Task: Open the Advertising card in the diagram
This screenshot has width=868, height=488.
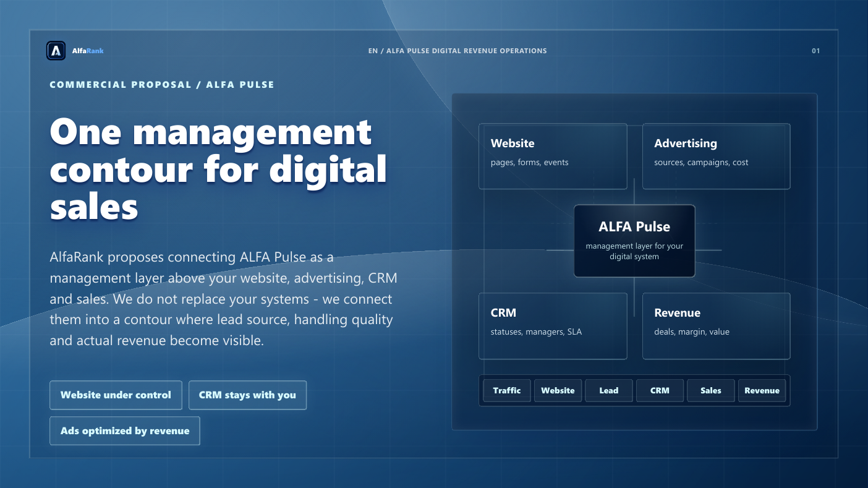Action: pyautogui.click(x=716, y=156)
